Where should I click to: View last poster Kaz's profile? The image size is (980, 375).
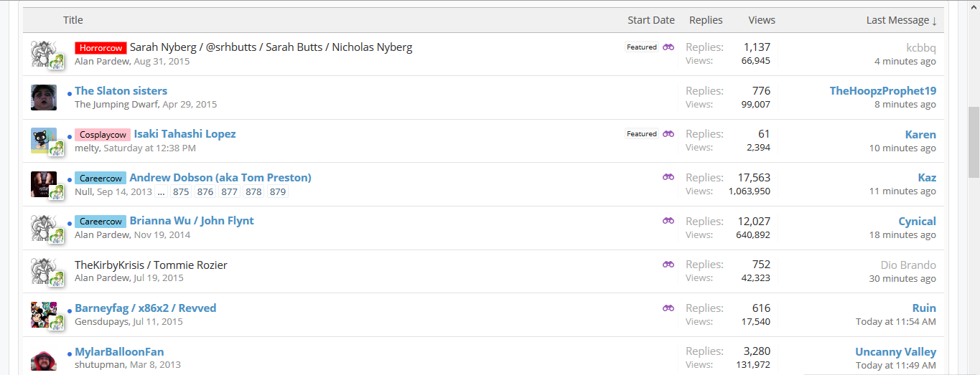(927, 178)
